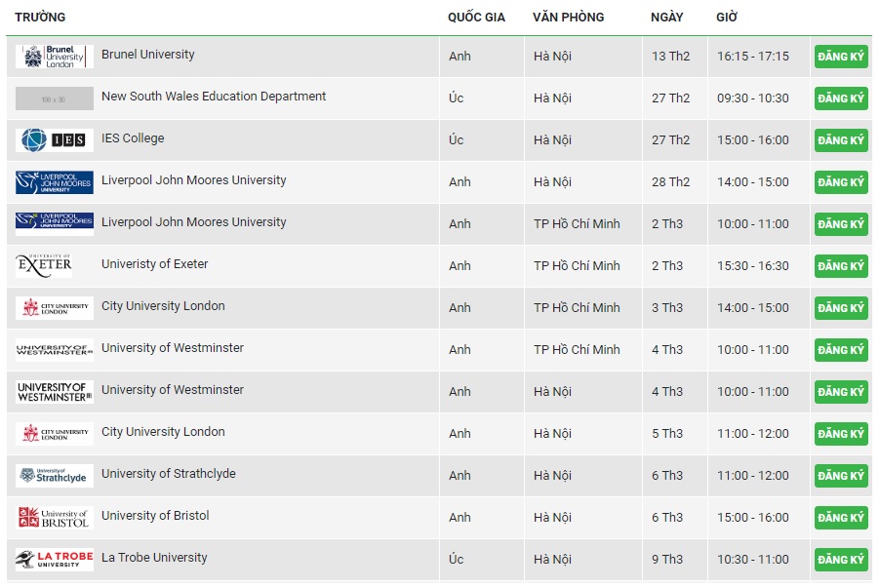Open the Univeristy of Exeter name link

click(x=155, y=264)
